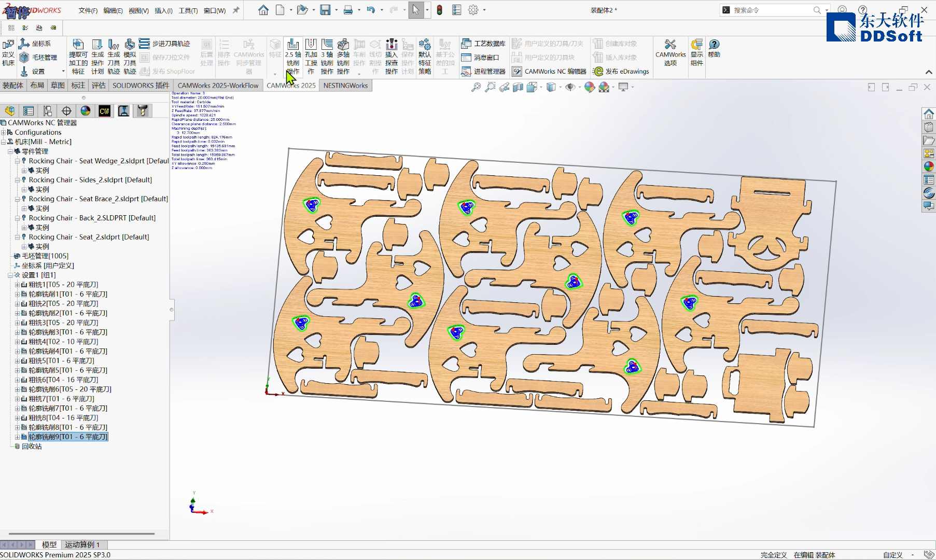Switch to CAMWorks 2025-WorkFlow tab

click(x=218, y=86)
